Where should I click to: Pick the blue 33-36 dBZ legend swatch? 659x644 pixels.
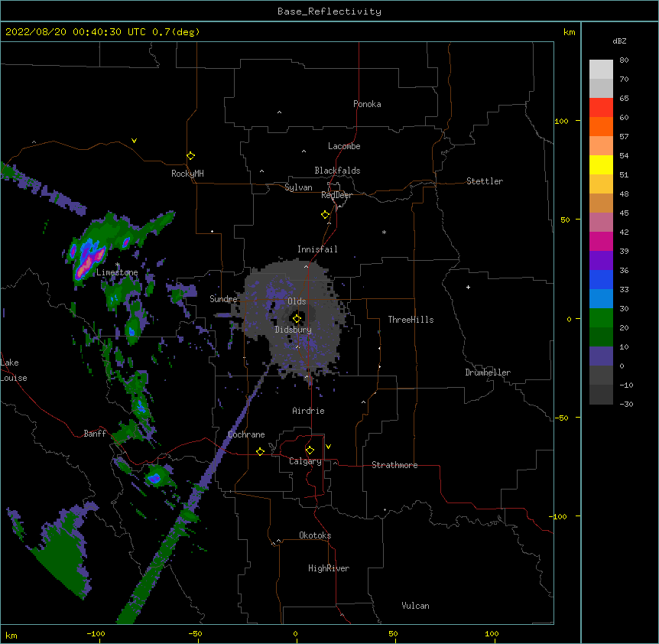[x=601, y=279]
